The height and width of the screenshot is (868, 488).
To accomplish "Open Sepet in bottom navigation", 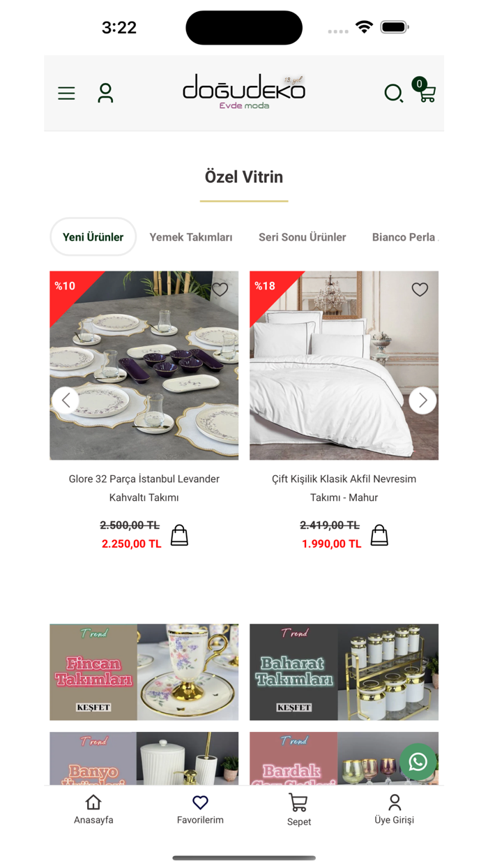I will click(x=298, y=810).
